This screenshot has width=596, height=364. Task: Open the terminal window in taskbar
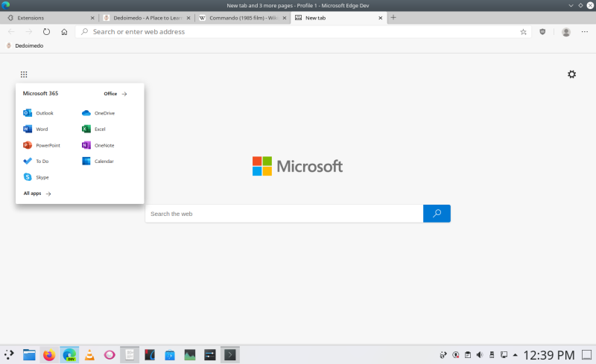[230, 355]
